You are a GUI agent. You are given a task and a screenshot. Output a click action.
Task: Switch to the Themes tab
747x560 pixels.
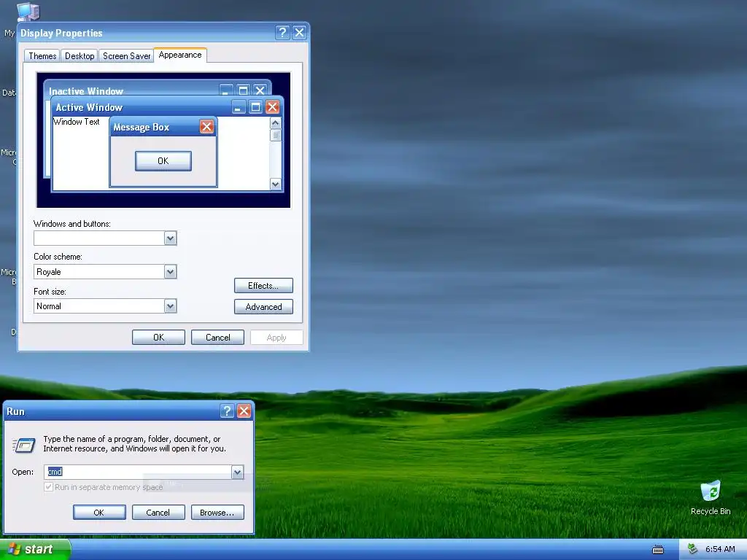point(42,55)
